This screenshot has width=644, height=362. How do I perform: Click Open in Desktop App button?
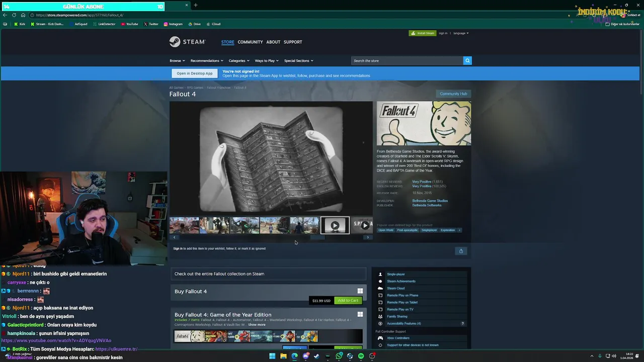point(195,73)
